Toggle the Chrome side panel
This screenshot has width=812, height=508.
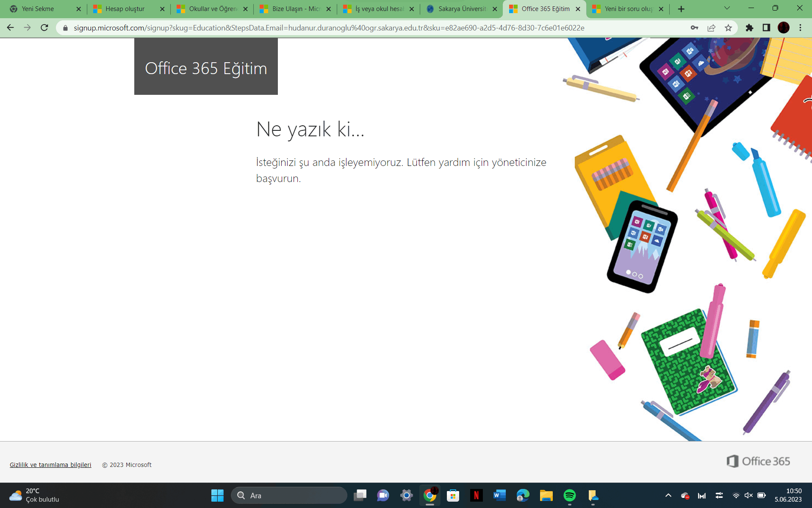(766, 28)
